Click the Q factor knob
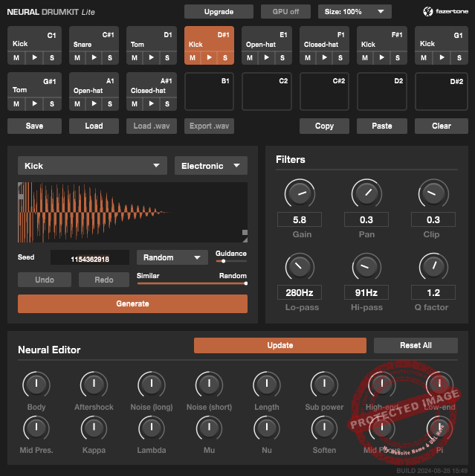 coord(433,267)
